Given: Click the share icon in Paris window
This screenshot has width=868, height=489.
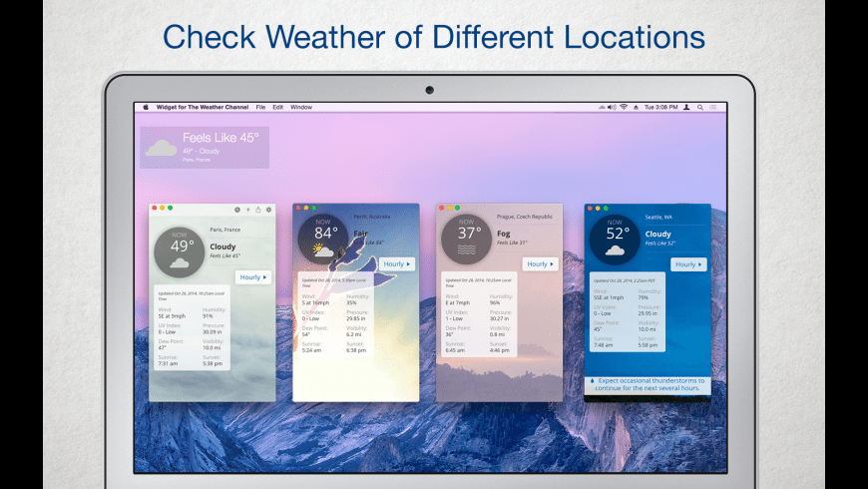Looking at the screenshot, I should pyautogui.click(x=258, y=210).
